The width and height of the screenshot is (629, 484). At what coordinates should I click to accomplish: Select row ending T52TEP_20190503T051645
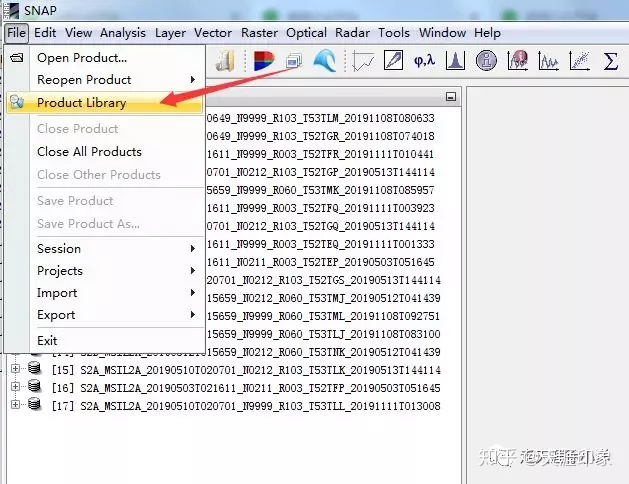(321, 262)
